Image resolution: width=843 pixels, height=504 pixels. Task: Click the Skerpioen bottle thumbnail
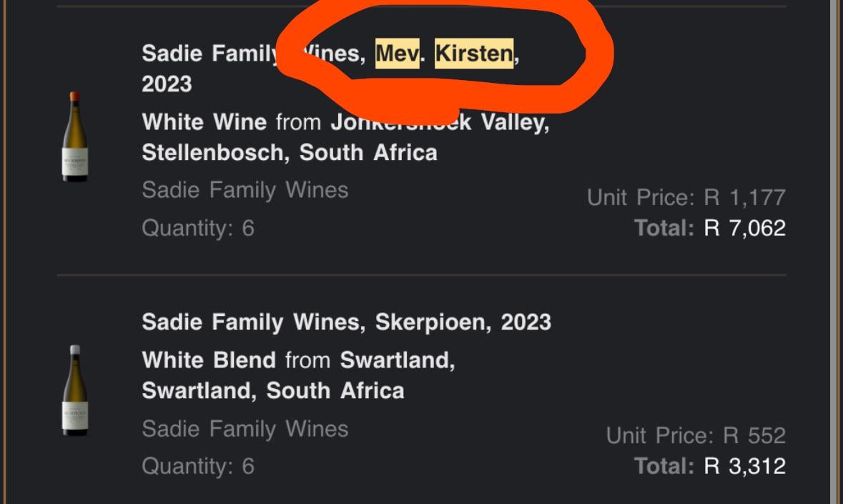coord(75,390)
